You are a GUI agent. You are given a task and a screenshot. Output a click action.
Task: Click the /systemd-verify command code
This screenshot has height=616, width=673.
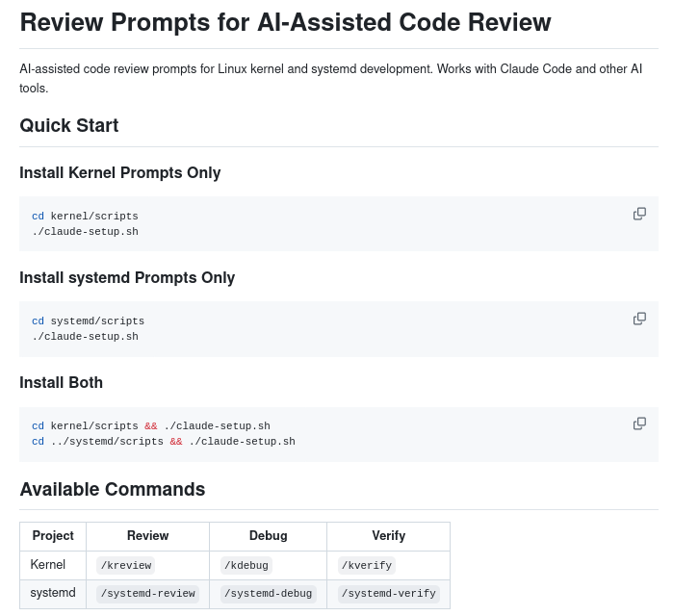point(389,594)
